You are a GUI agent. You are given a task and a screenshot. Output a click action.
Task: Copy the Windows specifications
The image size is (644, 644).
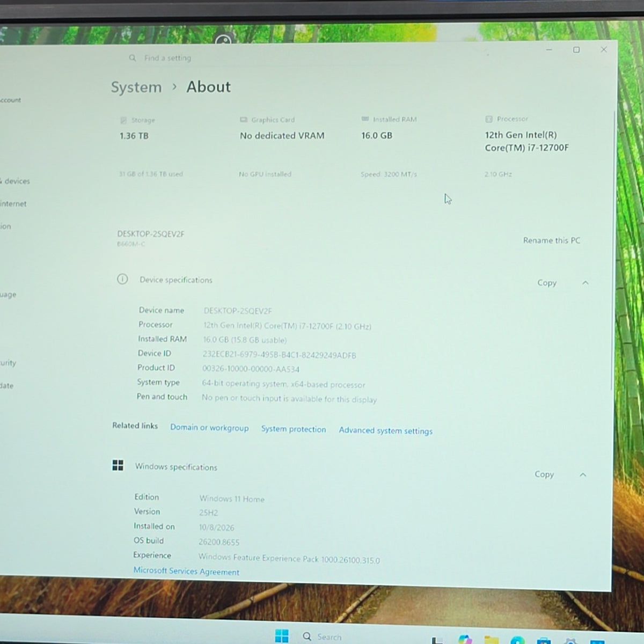click(544, 474)
